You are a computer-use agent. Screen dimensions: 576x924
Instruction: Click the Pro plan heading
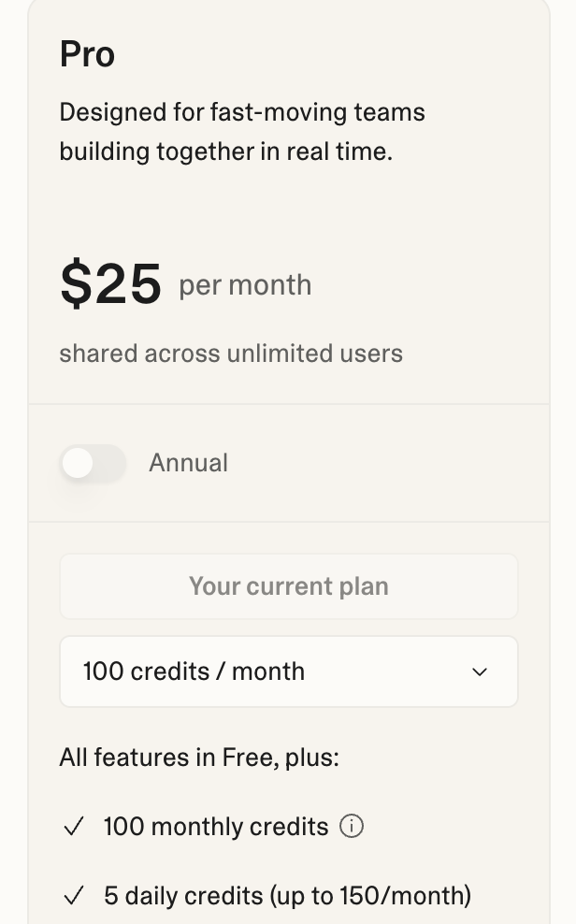point(87,54)
